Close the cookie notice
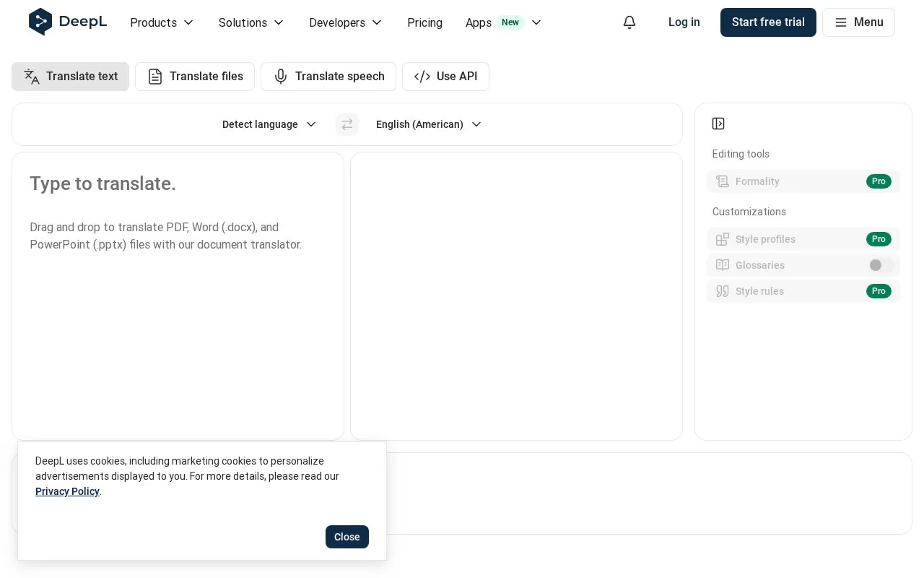Screen dimensions: 924x578 (x=347, y=537)
